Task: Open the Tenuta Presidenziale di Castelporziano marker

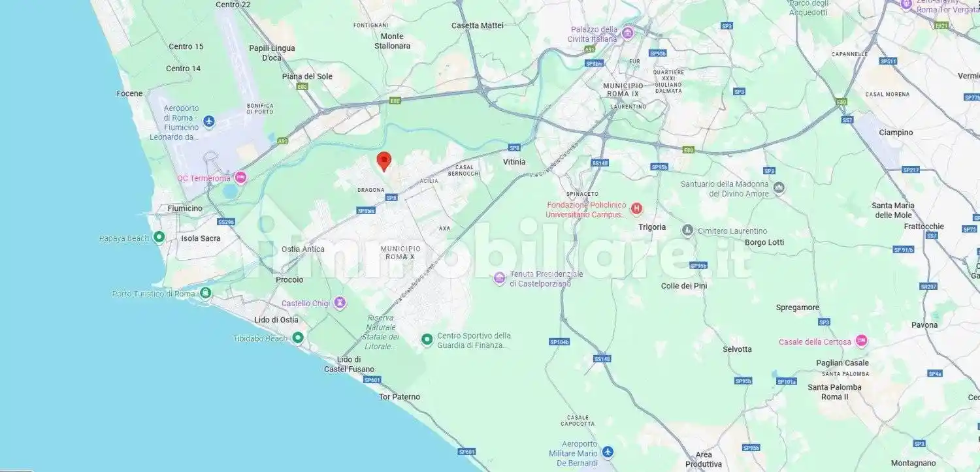Action: (500, 279)
